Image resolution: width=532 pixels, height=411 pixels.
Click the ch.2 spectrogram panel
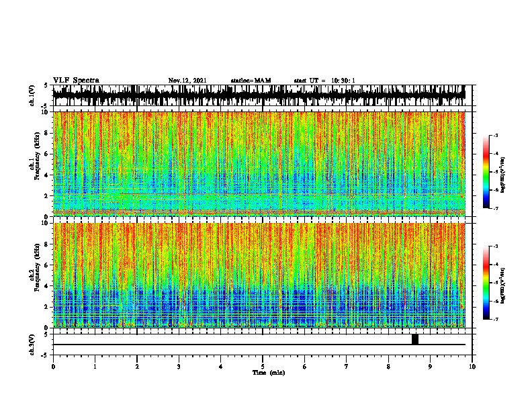tap(263, 275)
